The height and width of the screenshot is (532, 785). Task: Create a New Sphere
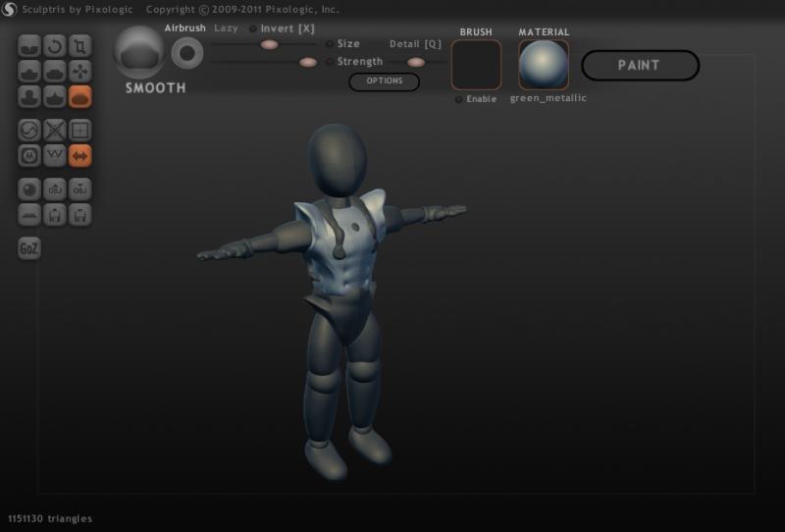point(29,189)
